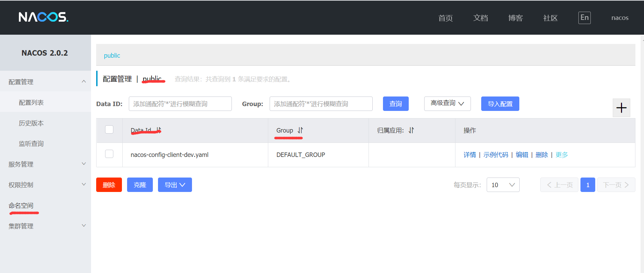Sort by Data Id column

tap(159, 130)
